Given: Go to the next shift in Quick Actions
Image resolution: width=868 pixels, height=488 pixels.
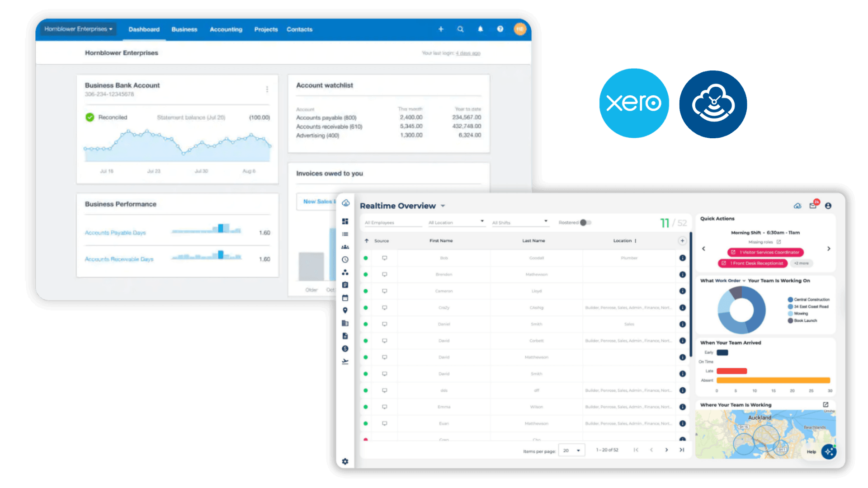Looking at the screenshot, I should (829, 249).
